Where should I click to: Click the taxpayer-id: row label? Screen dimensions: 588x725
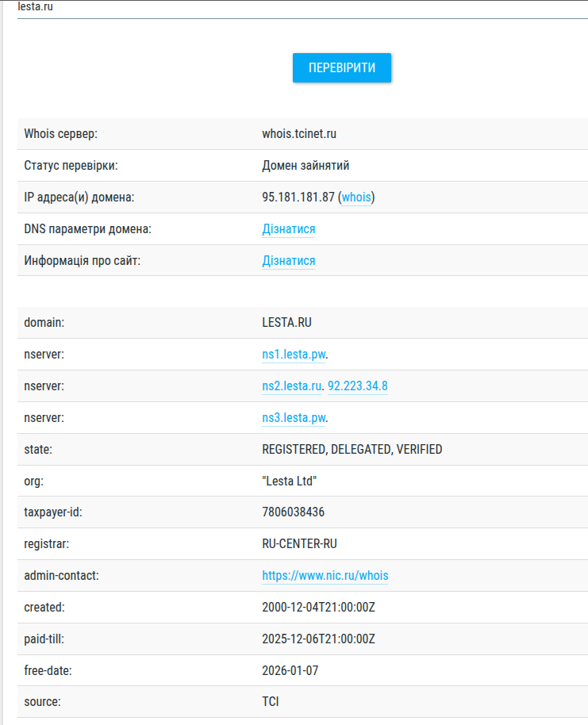(53, 512)
